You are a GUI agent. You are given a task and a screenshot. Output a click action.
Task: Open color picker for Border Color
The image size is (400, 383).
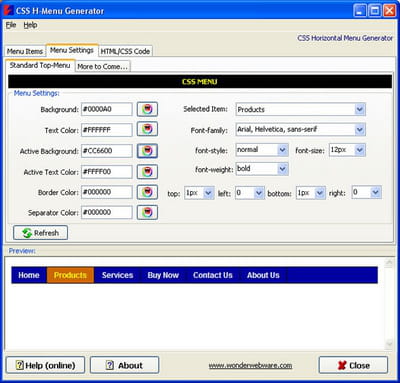coord(147,192)
